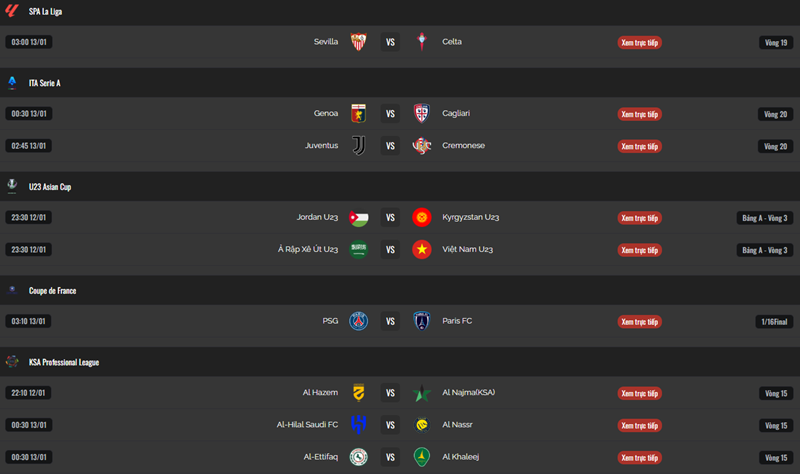Image resolution: width=800 pixels, height=474 pixels.
Task: Click the PSG club crest
Action: [358, 322]
